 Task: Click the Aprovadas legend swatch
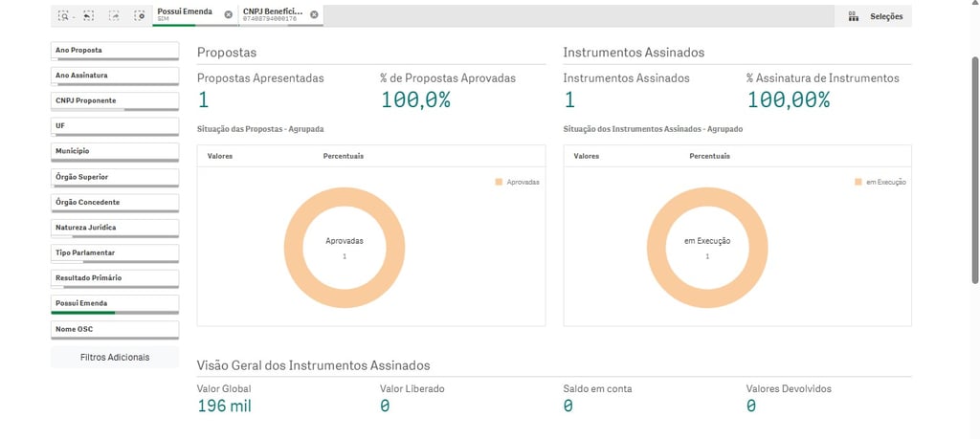point(499,182)
